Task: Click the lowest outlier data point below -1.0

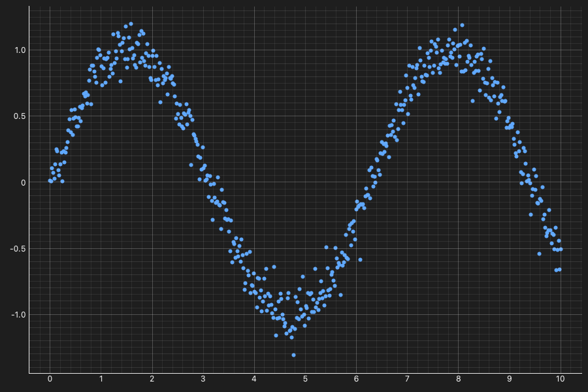Action: 293,355
